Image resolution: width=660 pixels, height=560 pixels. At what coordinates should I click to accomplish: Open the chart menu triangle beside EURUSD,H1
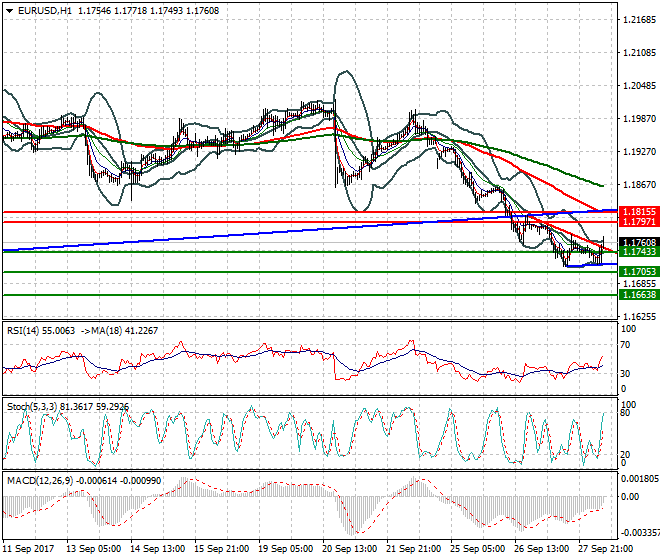[x=9, y=11]
